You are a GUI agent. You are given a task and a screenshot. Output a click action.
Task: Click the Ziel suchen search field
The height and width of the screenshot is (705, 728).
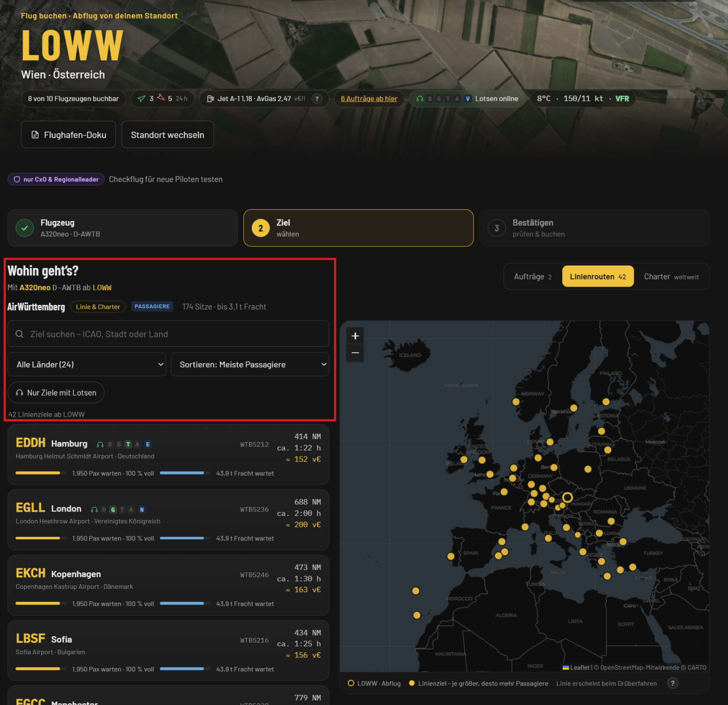click(x=168, y=334)
